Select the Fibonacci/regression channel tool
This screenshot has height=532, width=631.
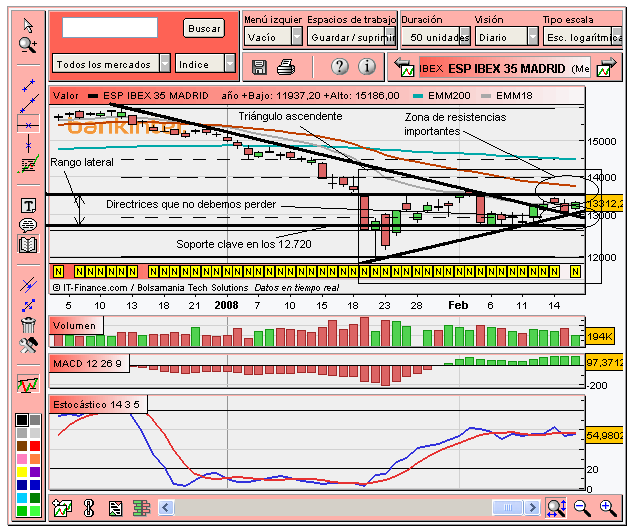pyautogui.click(x=28, y=164)
